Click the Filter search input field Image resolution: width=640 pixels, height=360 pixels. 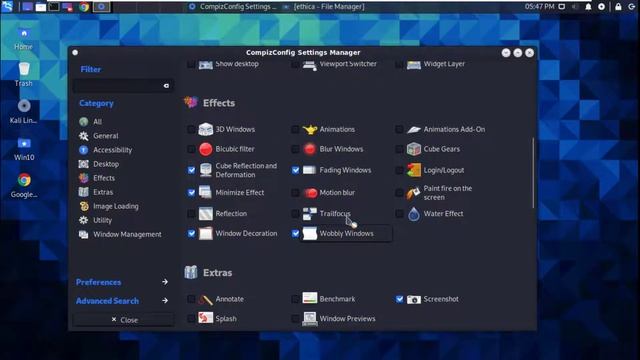tap(122, 86)
